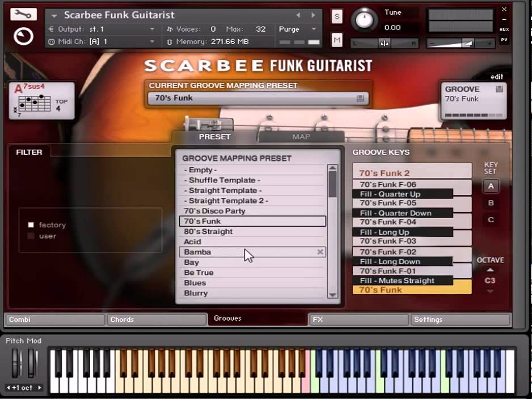Select 70's Funk in the preset list
Image resolution: width=532 pixels, height=399 pixels.
[x=252, y=221]
